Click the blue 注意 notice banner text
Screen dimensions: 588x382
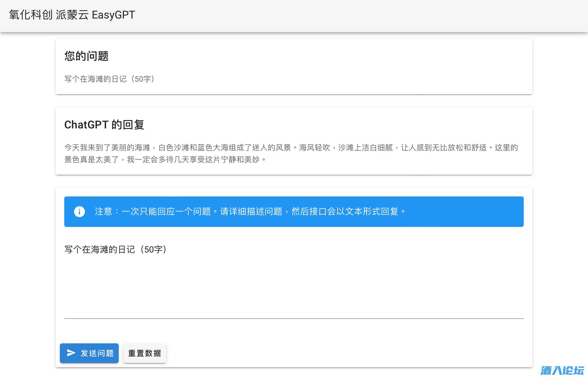[x=250, y=211]
